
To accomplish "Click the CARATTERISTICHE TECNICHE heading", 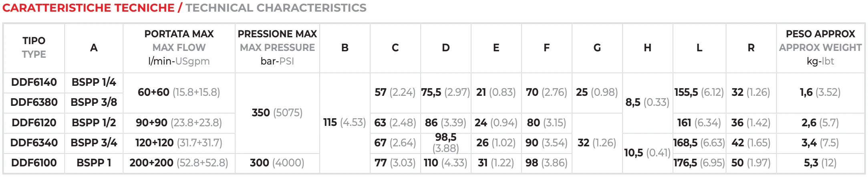I will pos(89,8).
